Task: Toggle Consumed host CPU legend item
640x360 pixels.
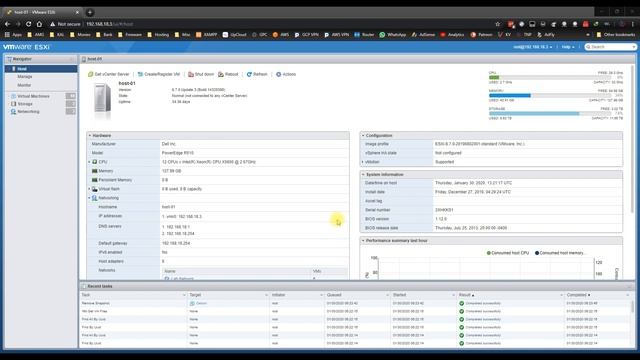Action: 508,253
